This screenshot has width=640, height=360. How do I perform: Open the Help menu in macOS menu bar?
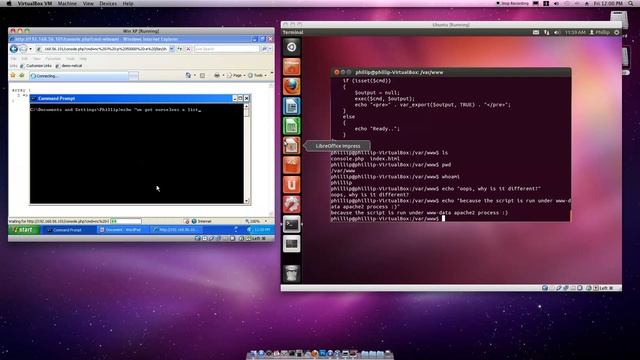pyautogui.click(x=128, y=3)
